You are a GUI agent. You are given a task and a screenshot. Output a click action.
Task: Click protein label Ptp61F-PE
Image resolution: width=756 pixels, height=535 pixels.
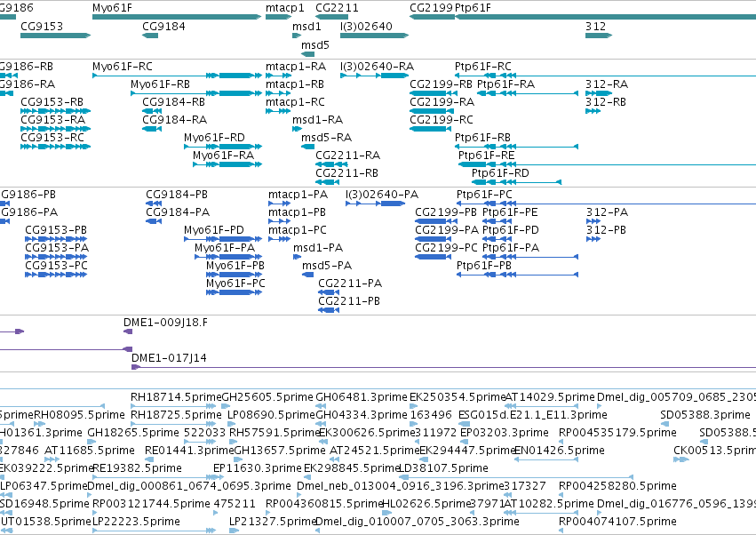coord(510,212)
